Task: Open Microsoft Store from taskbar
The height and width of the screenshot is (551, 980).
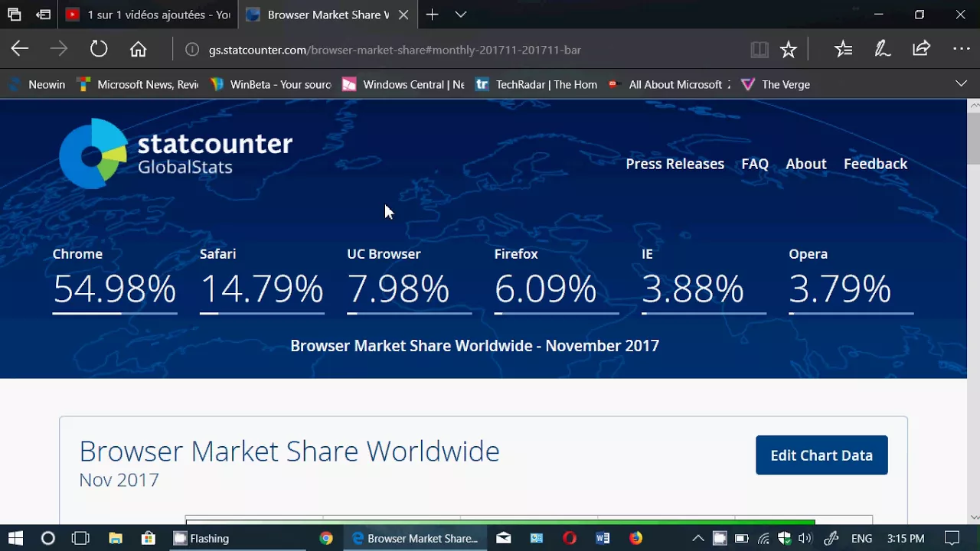Action: [149, 538]
